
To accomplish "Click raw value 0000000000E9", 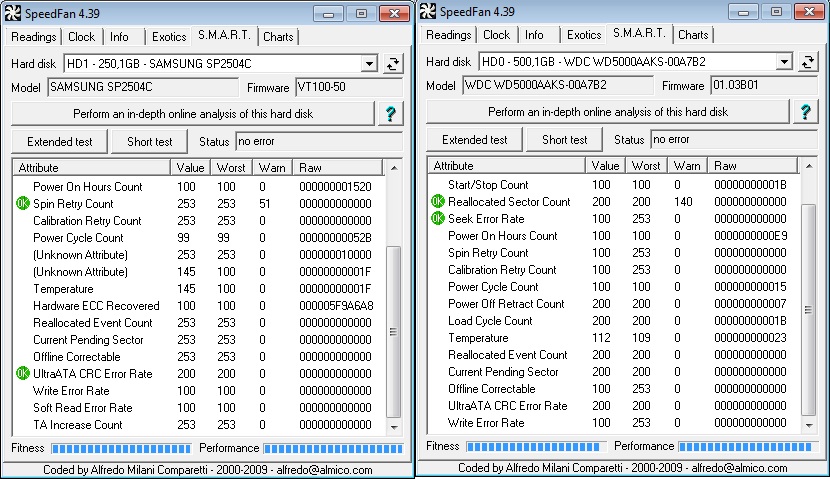I will point(751,236).
